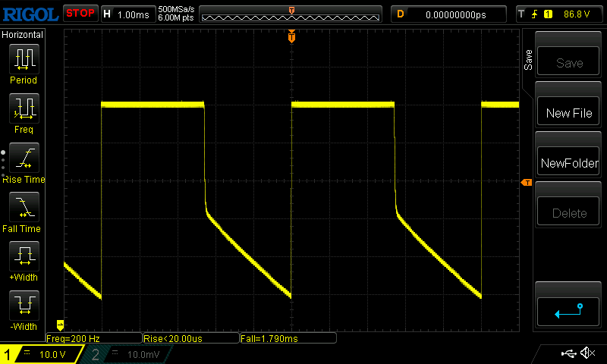Click the RIGOL logo
The height and width of the screenshot is (364, 607).
[30, 14]
